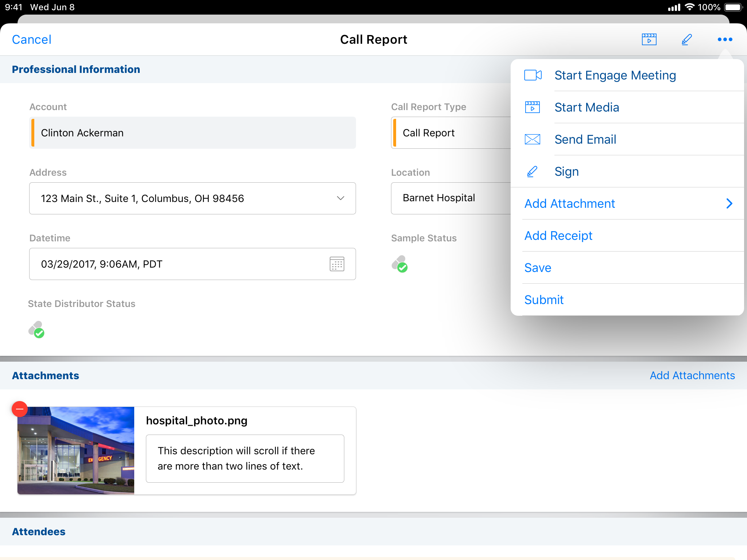Tap the State Distributor Status pill icon
Image resolution: width=747 pixels, height=560 pixels.
(36, 330)
